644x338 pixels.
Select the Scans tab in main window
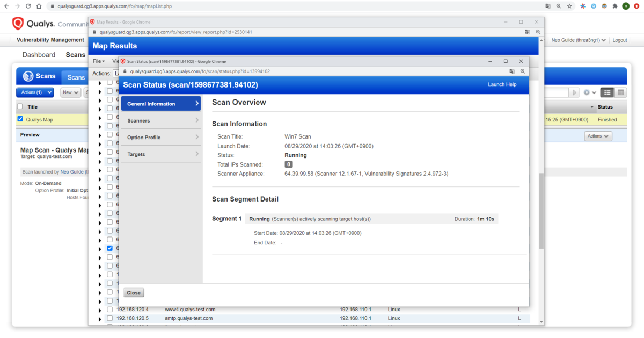pyautogui.click(x=76, y=77)
